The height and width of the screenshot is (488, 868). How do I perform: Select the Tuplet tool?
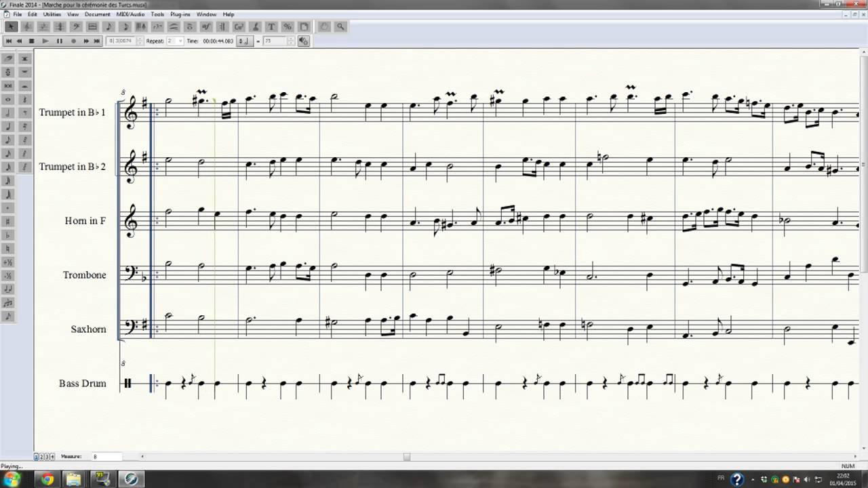tap(157, 26)
